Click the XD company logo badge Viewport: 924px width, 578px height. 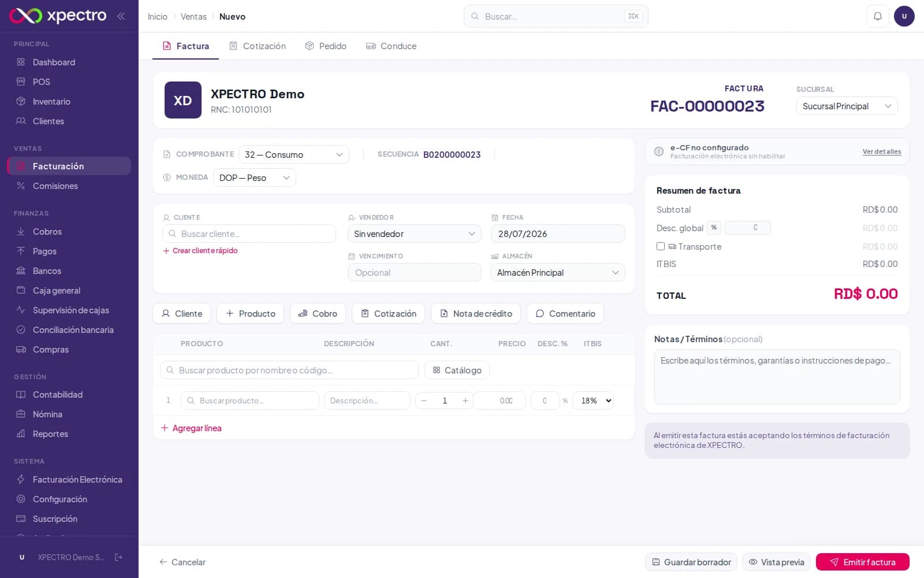click(183, 100)
